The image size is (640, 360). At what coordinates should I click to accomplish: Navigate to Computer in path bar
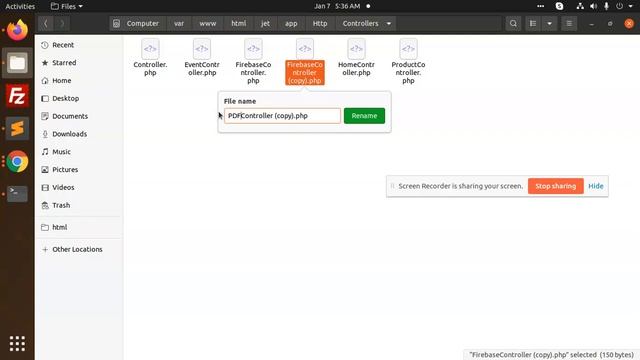[138, 24]
